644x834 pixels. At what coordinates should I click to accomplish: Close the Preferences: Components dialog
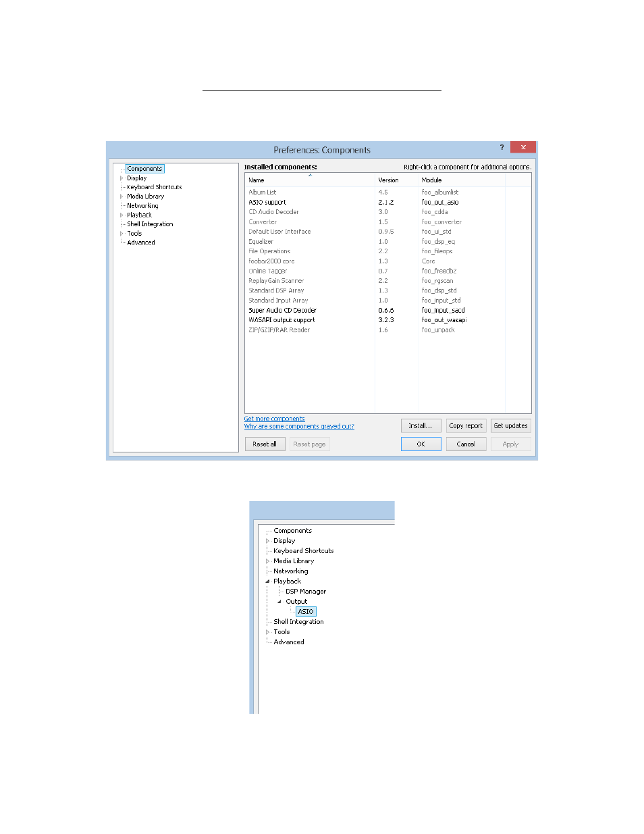523,147
